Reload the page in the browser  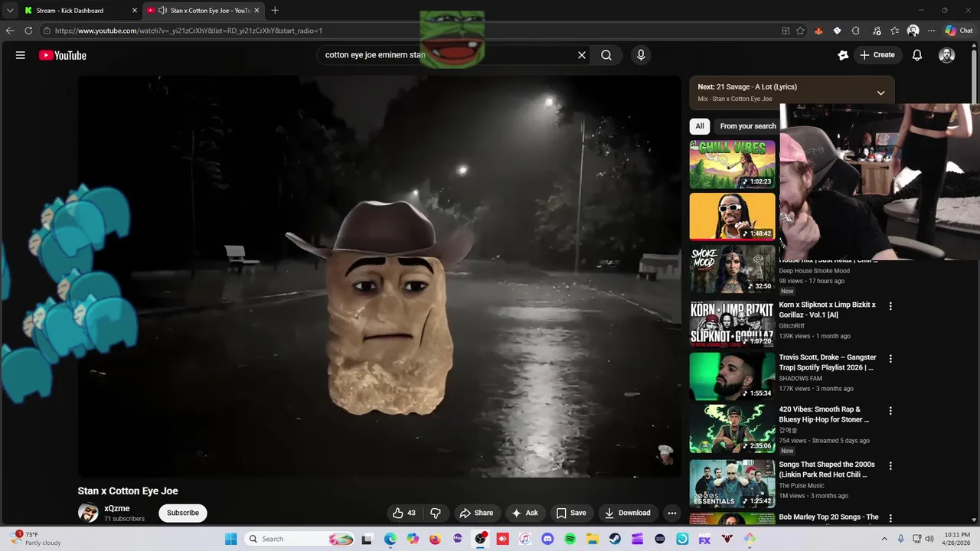tap(28, 31)
